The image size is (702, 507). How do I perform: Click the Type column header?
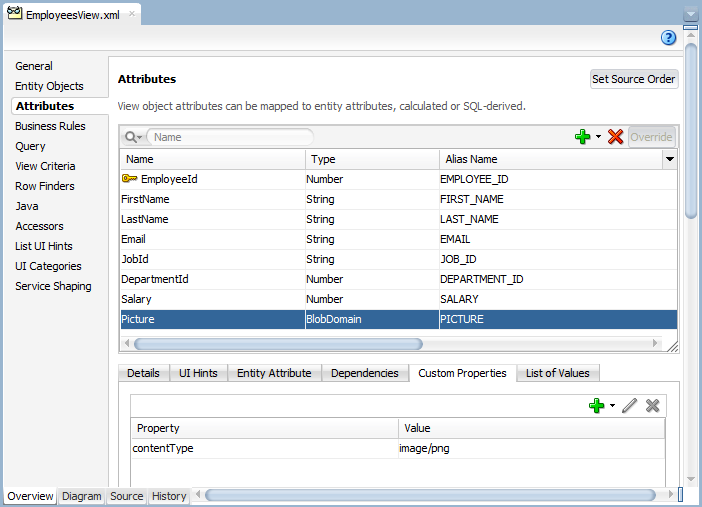(x=372, y=159)
